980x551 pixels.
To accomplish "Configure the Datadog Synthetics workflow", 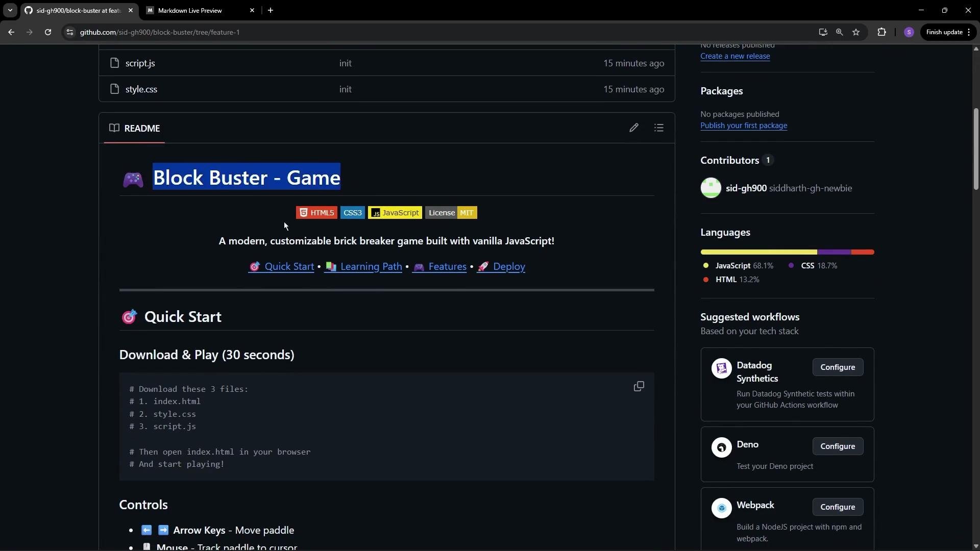I will [x=838, y=367].
